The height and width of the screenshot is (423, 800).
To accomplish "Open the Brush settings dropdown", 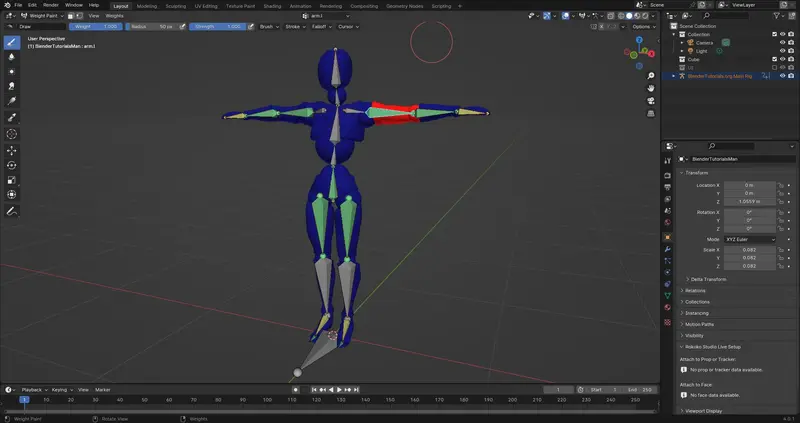I will pos(269,27).
